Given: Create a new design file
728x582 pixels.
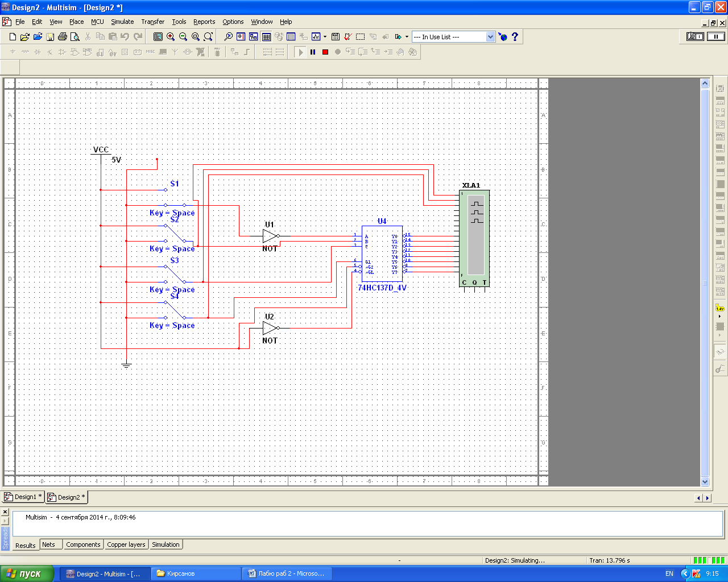Looking at the screenshot, I should [13, 37].
